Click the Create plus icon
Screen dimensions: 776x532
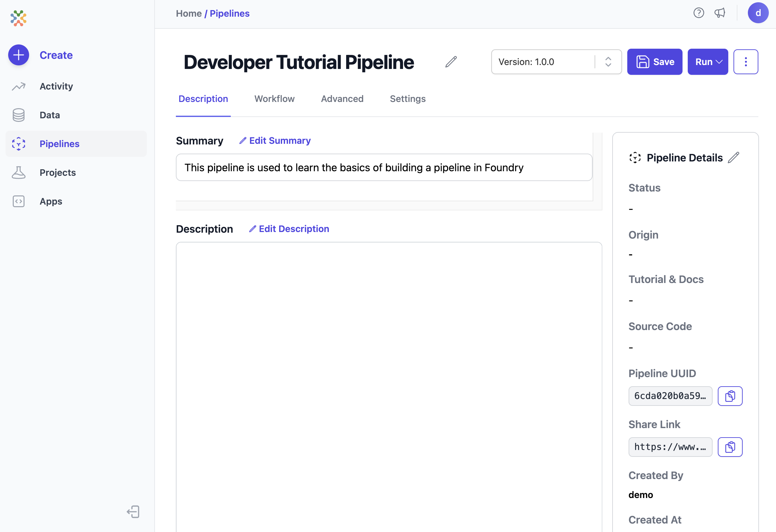(18, 55)
